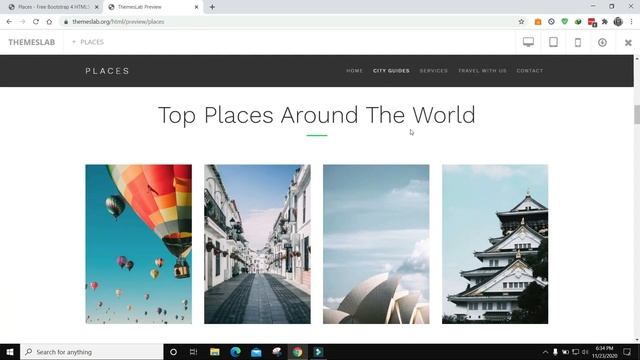Open Task View on taskbar
The height and width of the screenshot is (360, 640).
click(193, 352)
